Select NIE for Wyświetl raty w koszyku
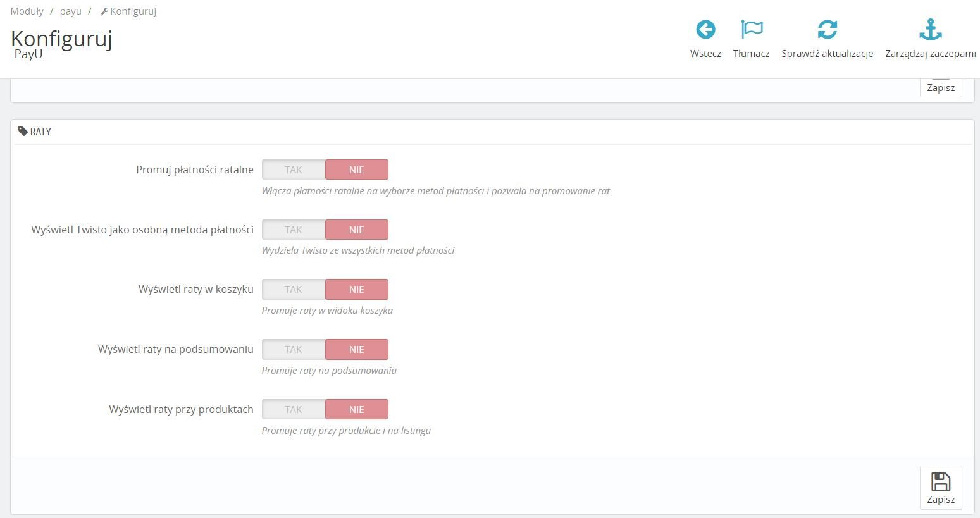The width and height of the screenshot is (980, 518). (x=357, y=289)
